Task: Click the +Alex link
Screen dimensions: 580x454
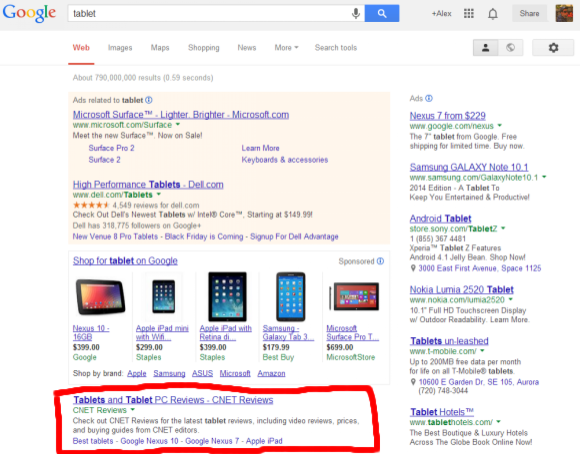Action: [441, 14]
